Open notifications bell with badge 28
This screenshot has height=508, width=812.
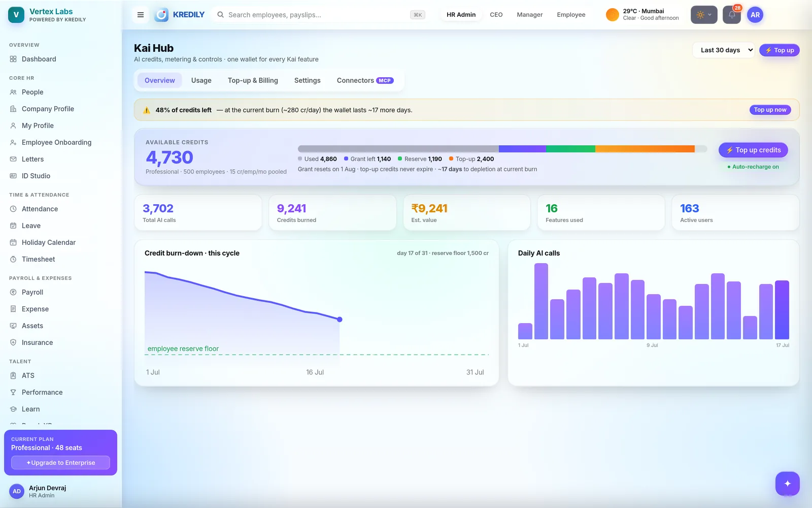pyautogui.click(x=732, y=15)
